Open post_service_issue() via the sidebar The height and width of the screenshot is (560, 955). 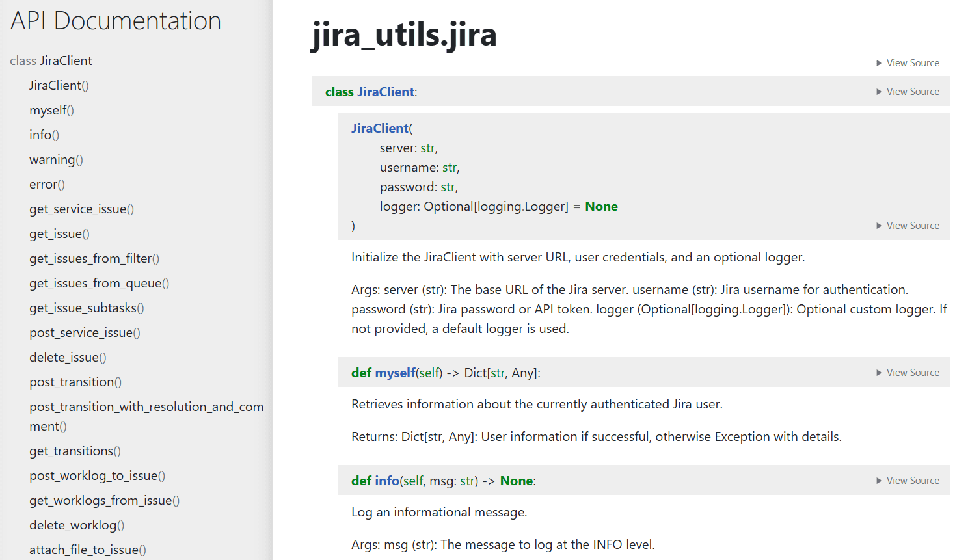pos(85,332)
